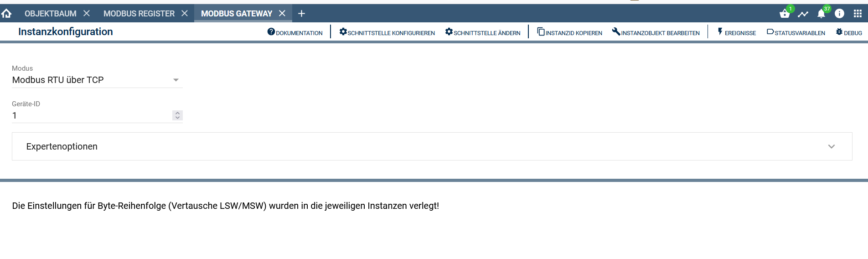The height and width of the screenshot is (259, 868).
Task: Open the shopping basket icon
Action: (785, 14)
